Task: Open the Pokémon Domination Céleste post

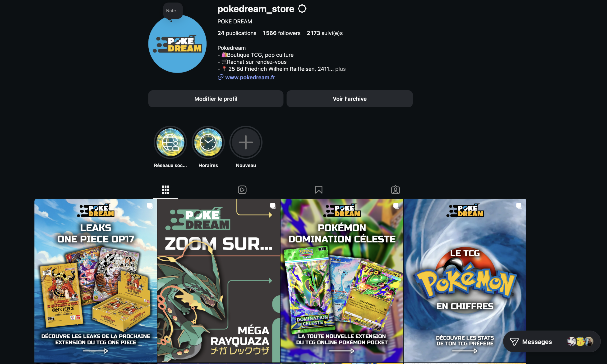Action: click(x=342, y=281)
